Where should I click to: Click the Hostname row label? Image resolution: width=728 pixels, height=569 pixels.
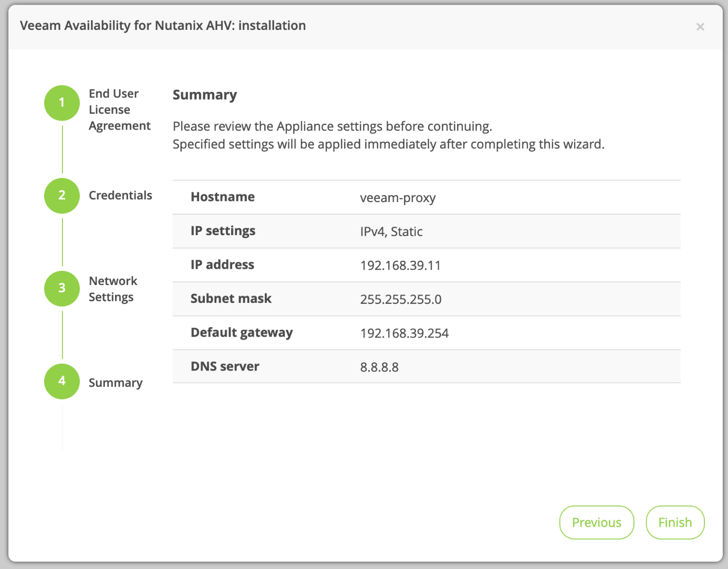pos(223,197)
